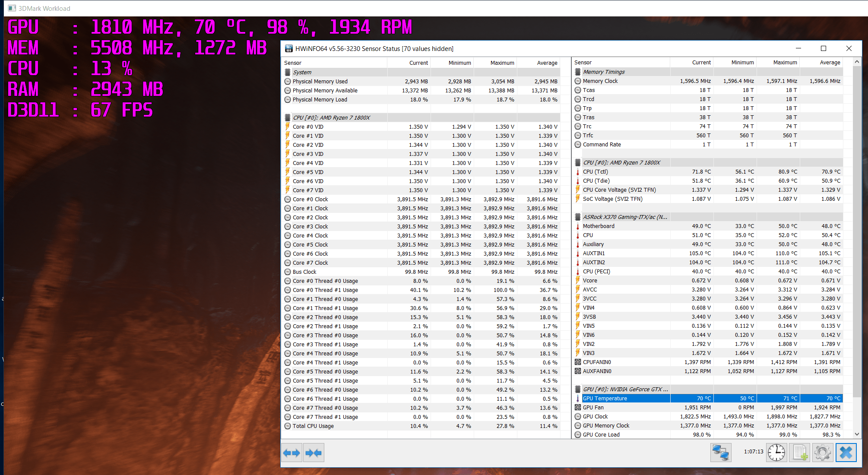Click the left pane Current column header
The height and width of the screenshot is (475, 868).
[x=418, y=63]
